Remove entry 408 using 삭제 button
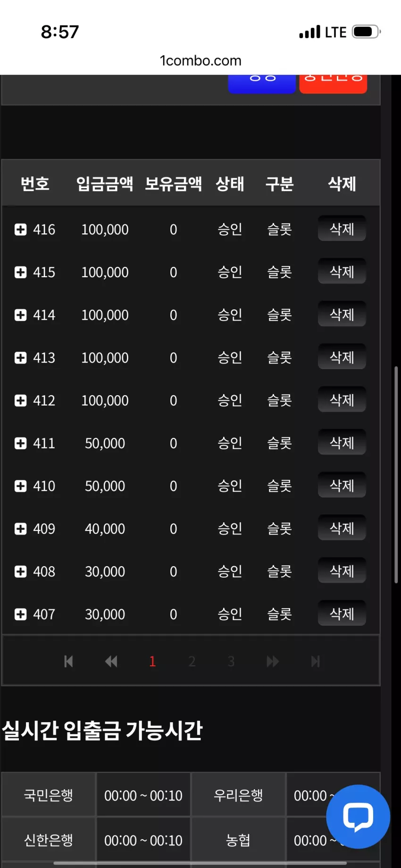 pos(342,571)
